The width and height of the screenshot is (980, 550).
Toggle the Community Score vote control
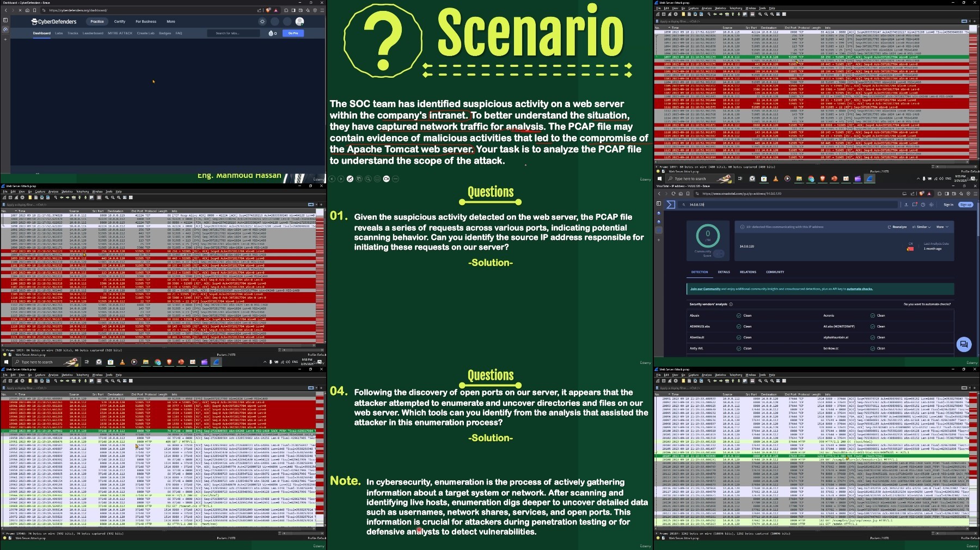718,254
